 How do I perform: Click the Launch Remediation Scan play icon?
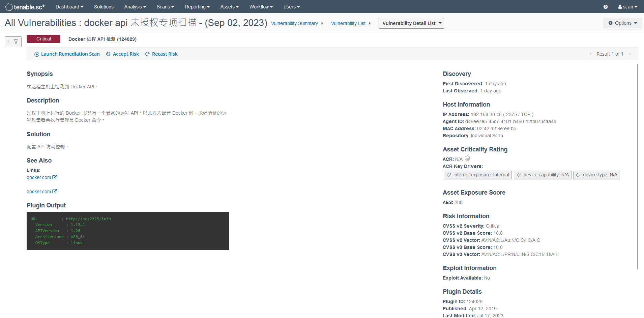pyautogui.click(x=36, y=54)
